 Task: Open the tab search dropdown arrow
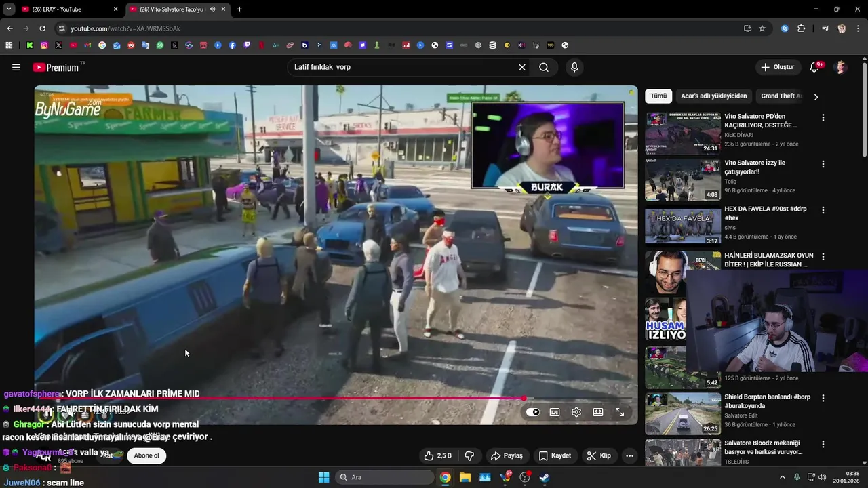click(9, 9)
